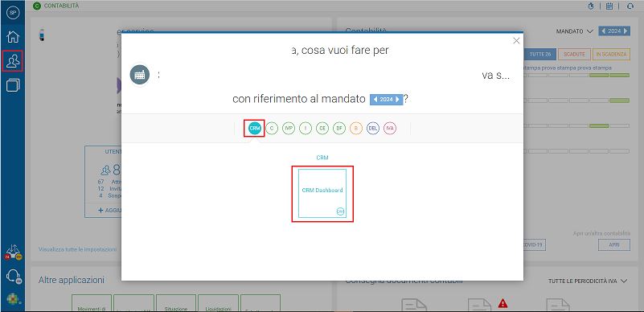The image size is (644, 312).
Task: Click the headset icon in top bar
Action: [x=630, y=6]
